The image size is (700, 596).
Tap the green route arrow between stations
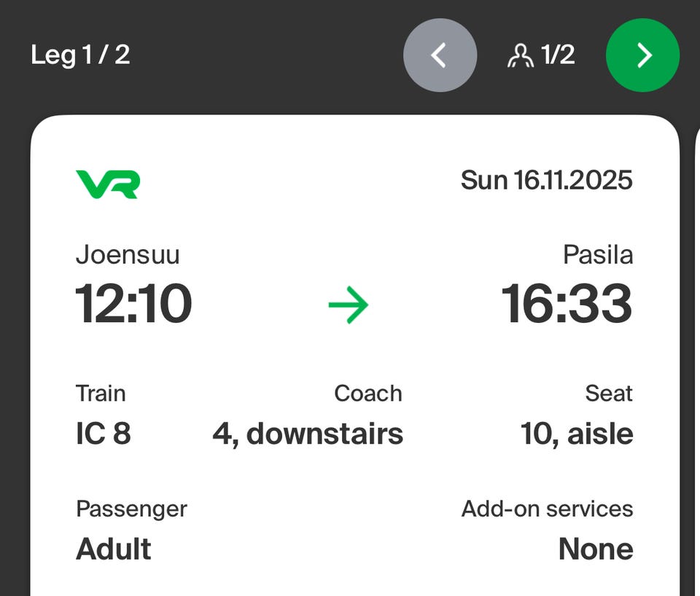click(349, 305)
